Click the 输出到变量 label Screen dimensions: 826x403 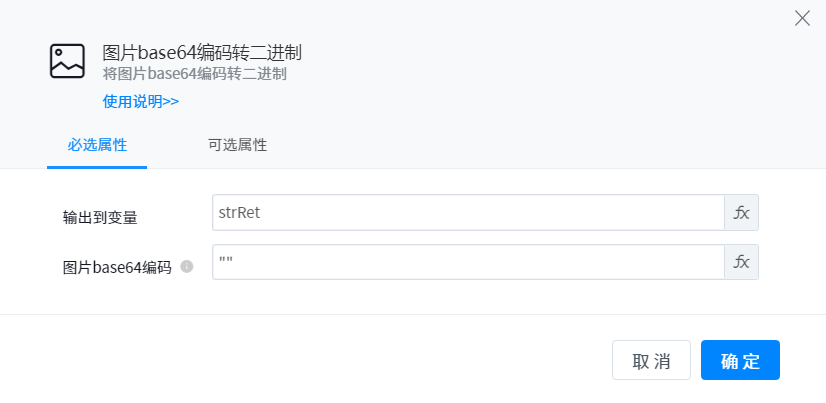coord(100,217)
